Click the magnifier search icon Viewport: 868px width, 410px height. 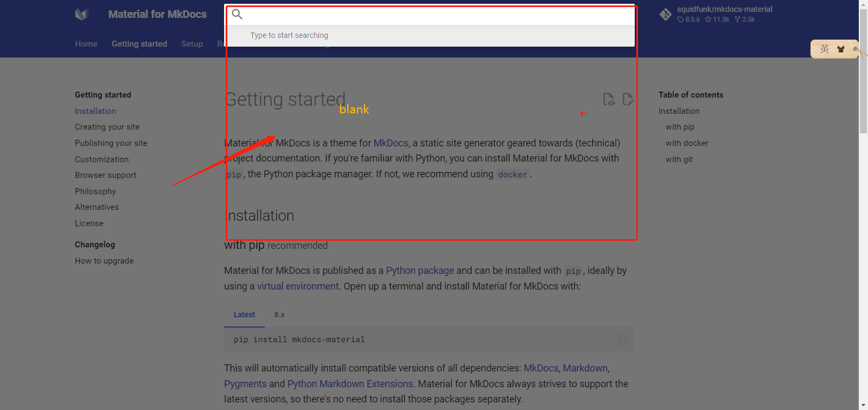(x=237, y=14)
